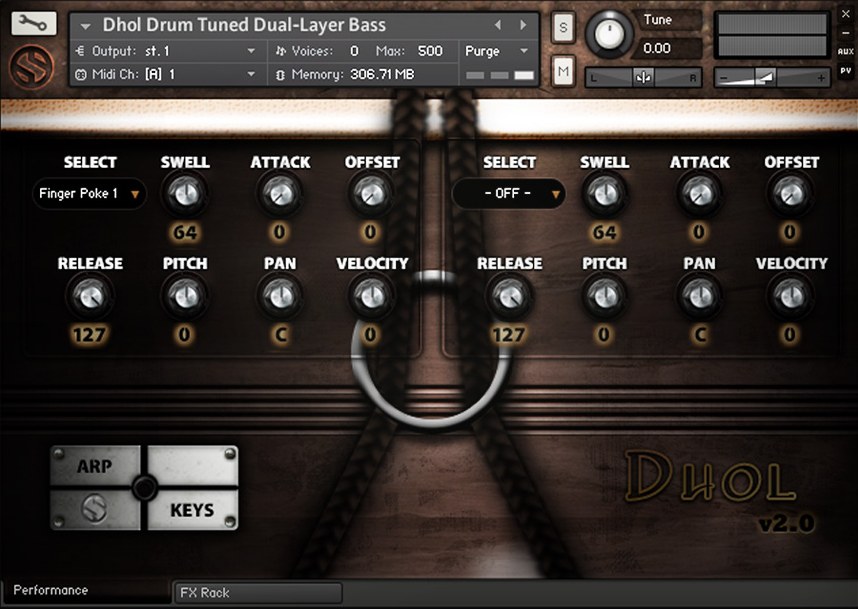Toggle the S solo switch

pyautogui.click(x=563, y=28)
